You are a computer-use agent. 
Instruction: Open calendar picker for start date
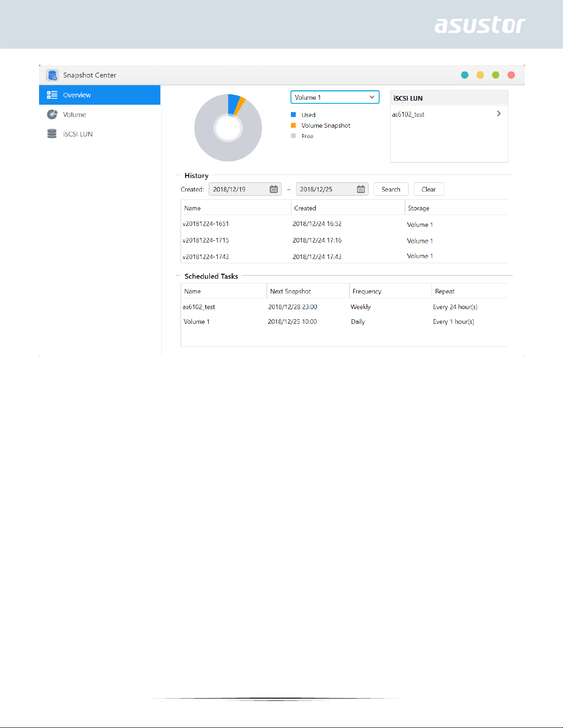pyautogui.click(x=274, y=189)
